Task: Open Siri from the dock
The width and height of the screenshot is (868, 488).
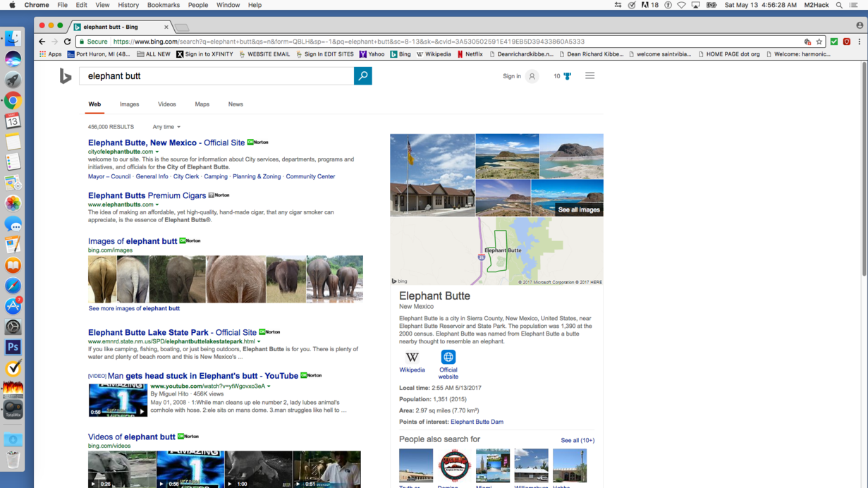Action: 13,59
